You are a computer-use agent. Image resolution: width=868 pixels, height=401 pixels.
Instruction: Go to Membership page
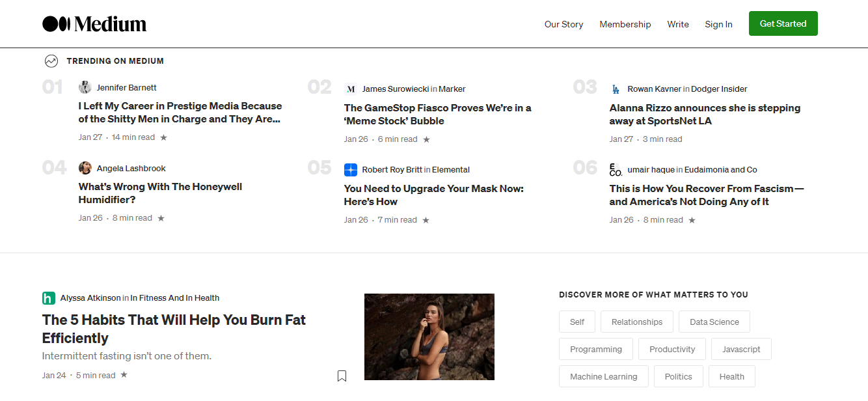pos(625,24)
